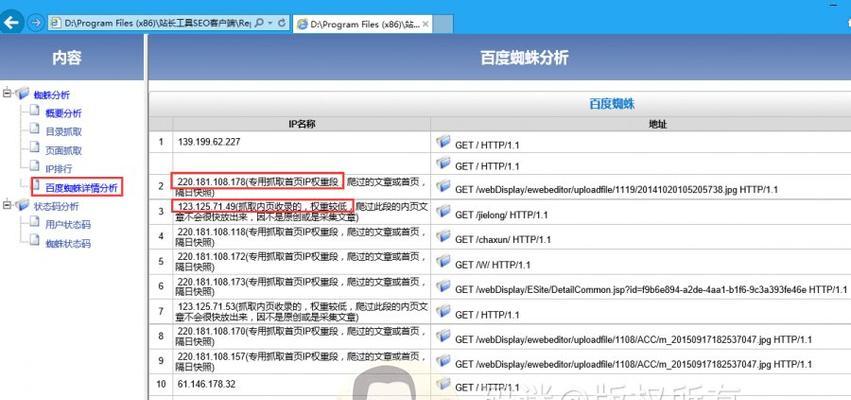This screenshot has width=851, height=400.
Task: Click the DetailCommon.jsp request address text
Action: point(651,290)
